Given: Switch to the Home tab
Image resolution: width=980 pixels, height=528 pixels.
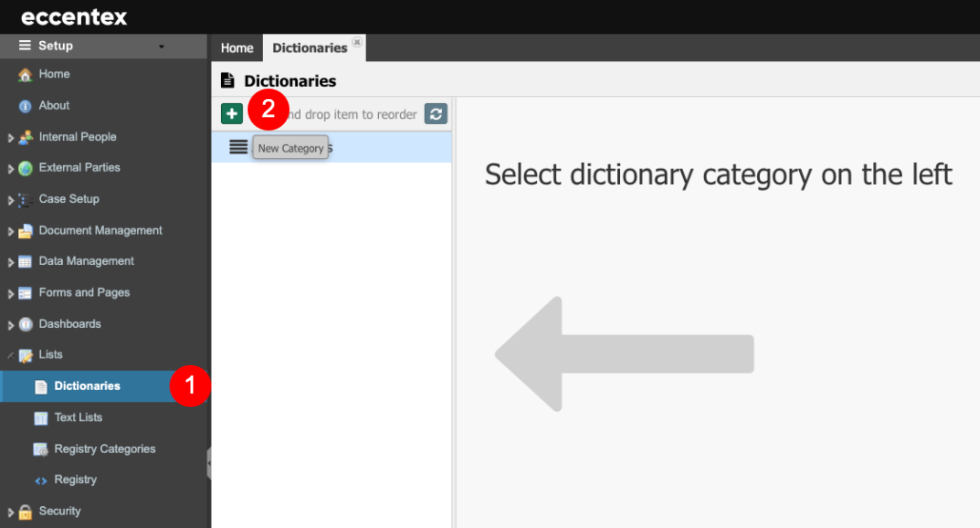Looking at the screenshot, I should (237, 49).
